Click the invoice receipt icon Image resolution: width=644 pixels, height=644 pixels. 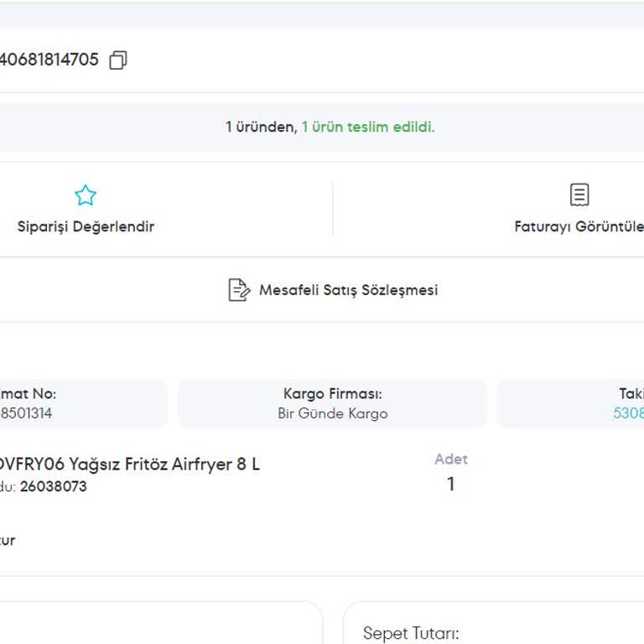(x=579, y=195)
